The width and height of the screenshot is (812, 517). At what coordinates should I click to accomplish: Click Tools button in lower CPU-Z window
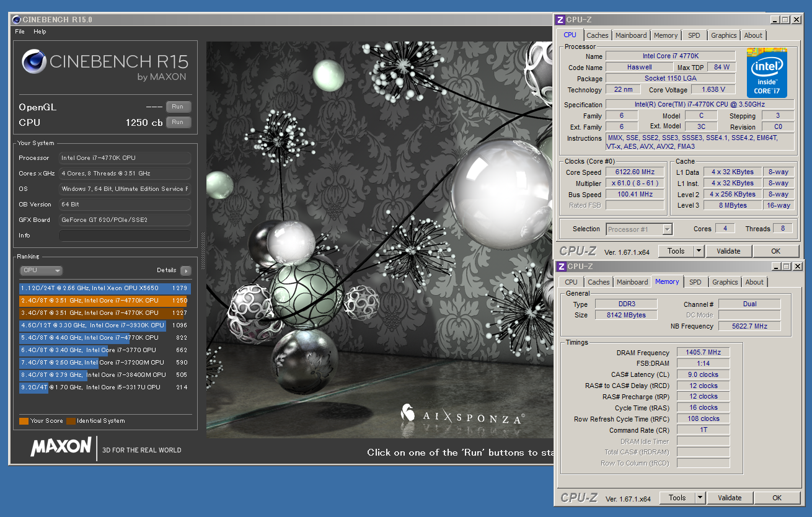tap(677, 498)
